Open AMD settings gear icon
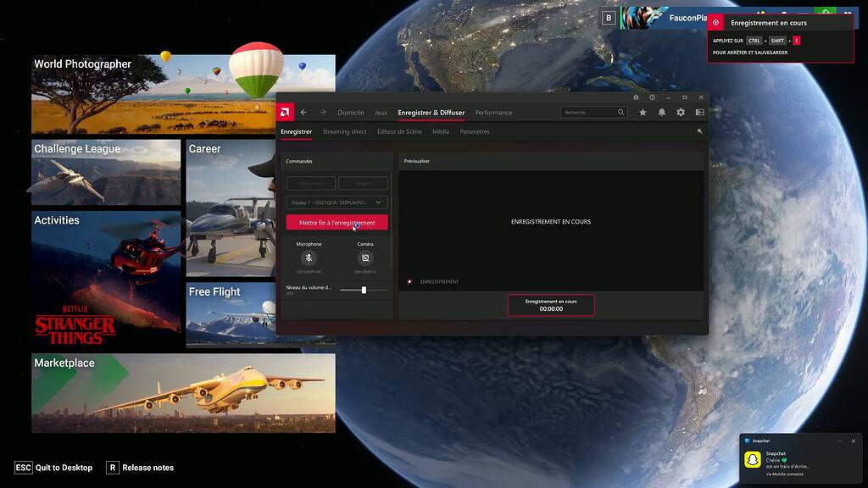This screenshot has width=868, height=488. pos(681,113)
